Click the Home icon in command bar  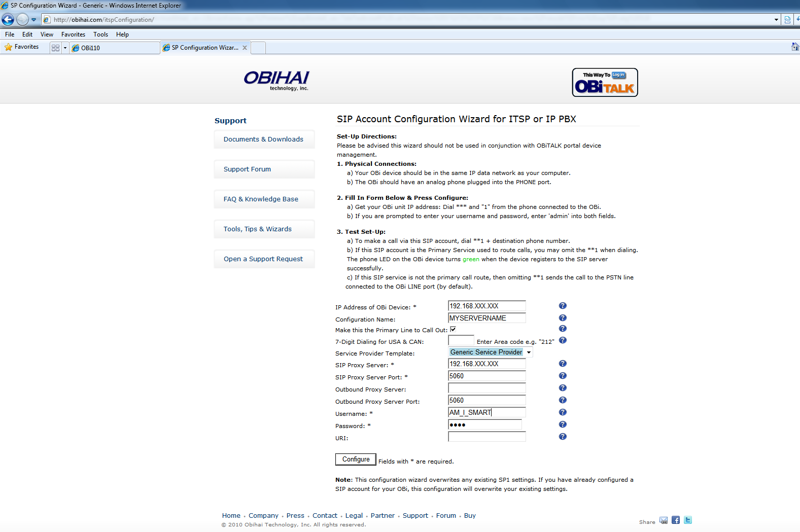795,47
